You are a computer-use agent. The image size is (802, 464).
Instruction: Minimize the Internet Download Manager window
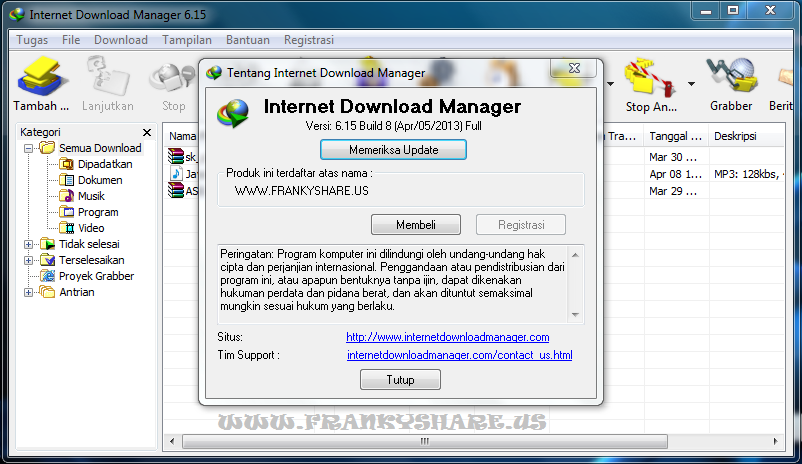706,11
